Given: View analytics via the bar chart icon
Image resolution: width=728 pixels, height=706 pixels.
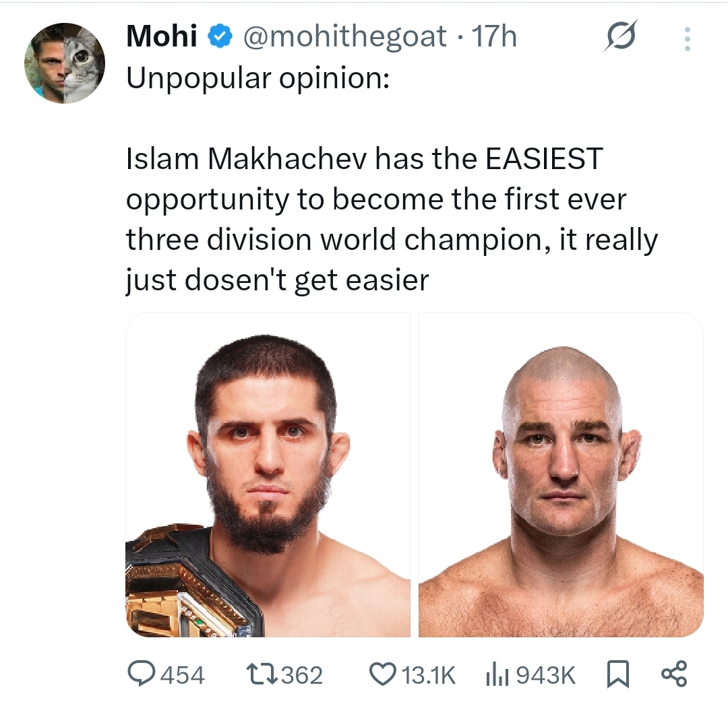Looking at the screenshot, I should coord(497,674).
